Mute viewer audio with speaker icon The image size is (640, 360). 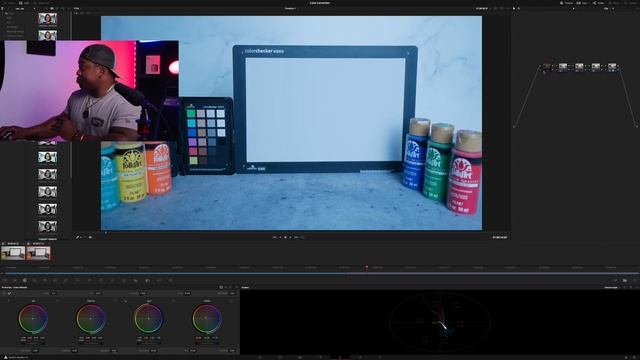[90, 237]
